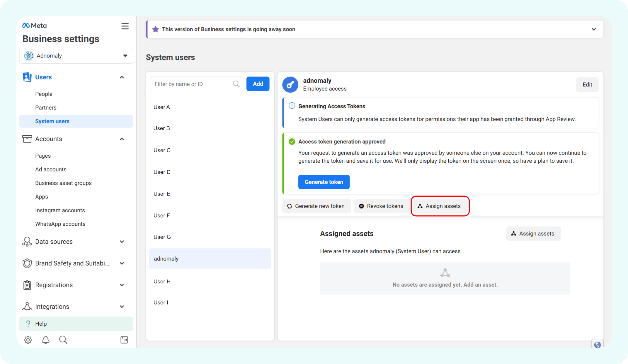Open the Ad accounts menu item
This screenshot has width=628, height=364.
tap(51, 169)
